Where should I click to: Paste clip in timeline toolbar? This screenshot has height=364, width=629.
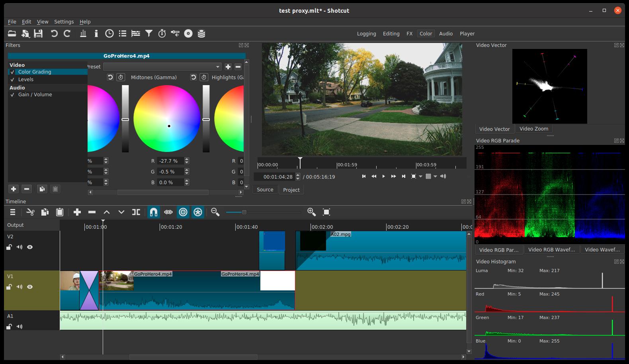(x=60, y=212)
